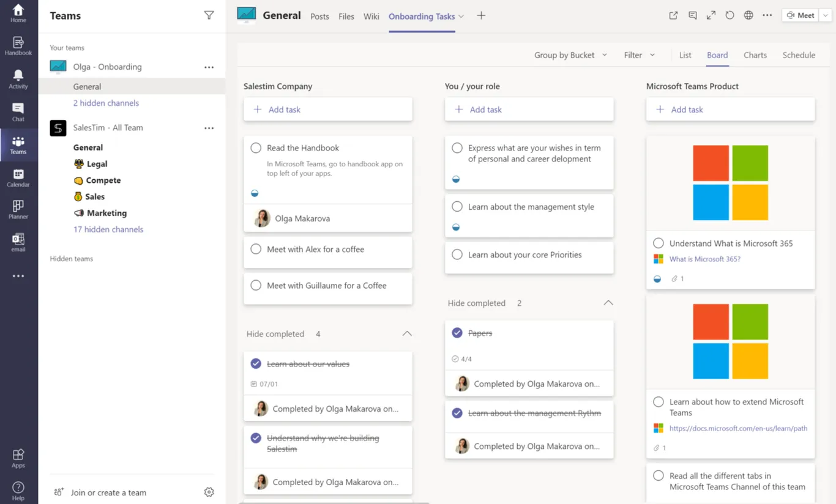Image resolution: width=836 pixels, height=504 pixels.
Task: Switch to List view
Action: tap(685, 55)
